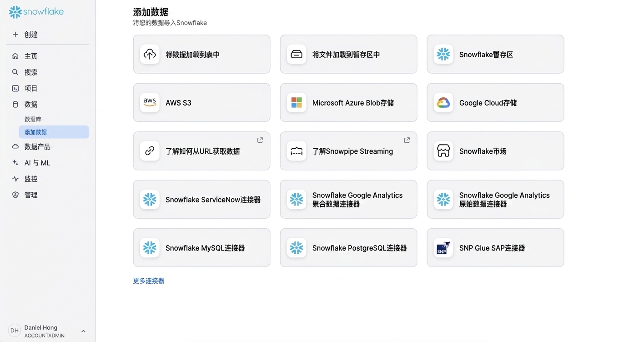Click the plus icon next to 创建

tap(15, 35)
